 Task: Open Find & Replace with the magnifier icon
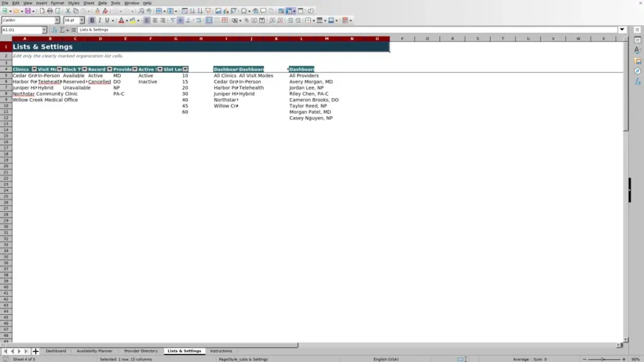coord(142,11)
